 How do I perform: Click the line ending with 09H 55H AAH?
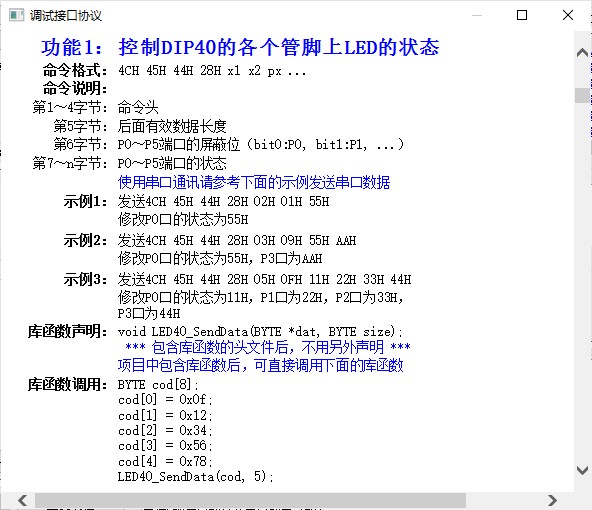pyautogui.click(x=237, y=240)
